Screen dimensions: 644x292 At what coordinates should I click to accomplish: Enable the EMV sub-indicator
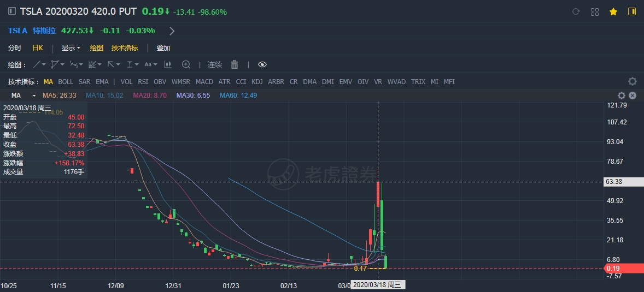coord(346,82)
